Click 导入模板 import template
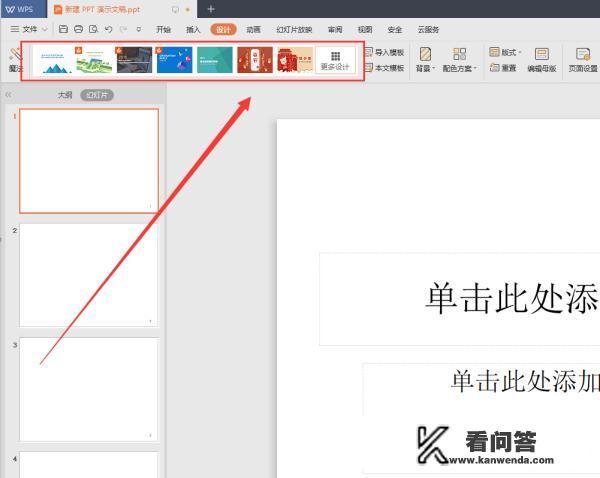 pos(385,52)
